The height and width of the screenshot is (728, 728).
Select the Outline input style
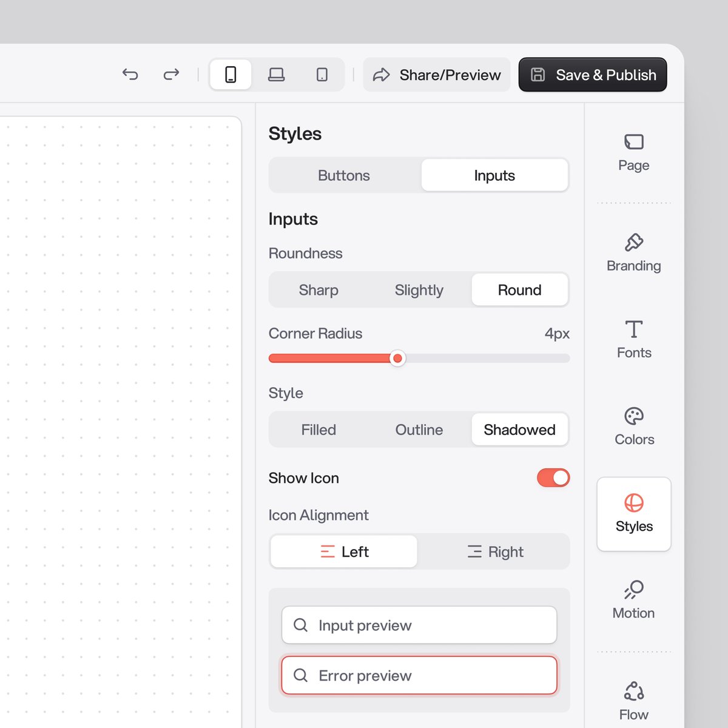click(419, 430)
